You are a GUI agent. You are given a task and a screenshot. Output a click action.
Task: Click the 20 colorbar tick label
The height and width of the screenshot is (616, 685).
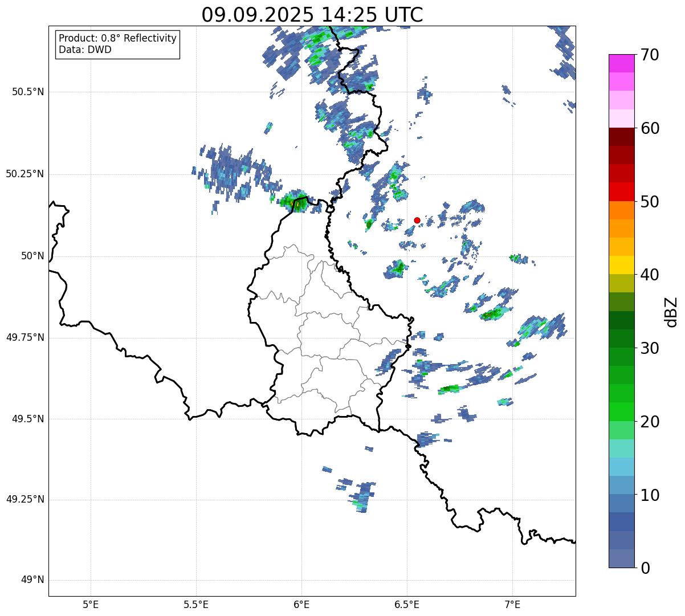point(650,422)
